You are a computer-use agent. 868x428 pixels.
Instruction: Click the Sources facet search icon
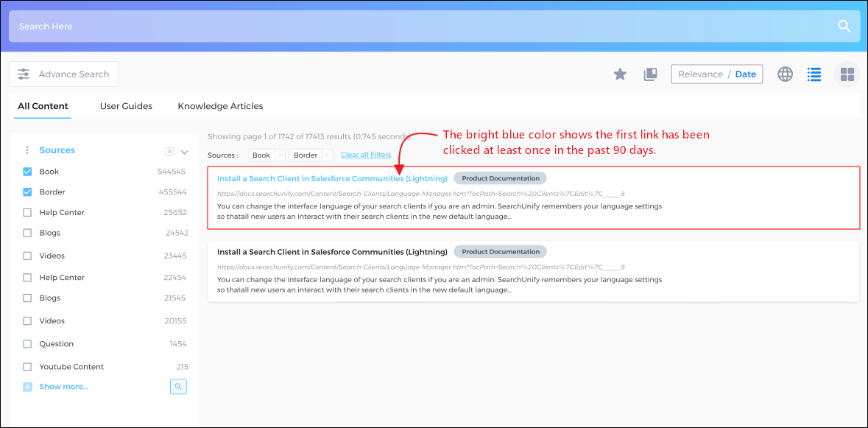point(178,386)
